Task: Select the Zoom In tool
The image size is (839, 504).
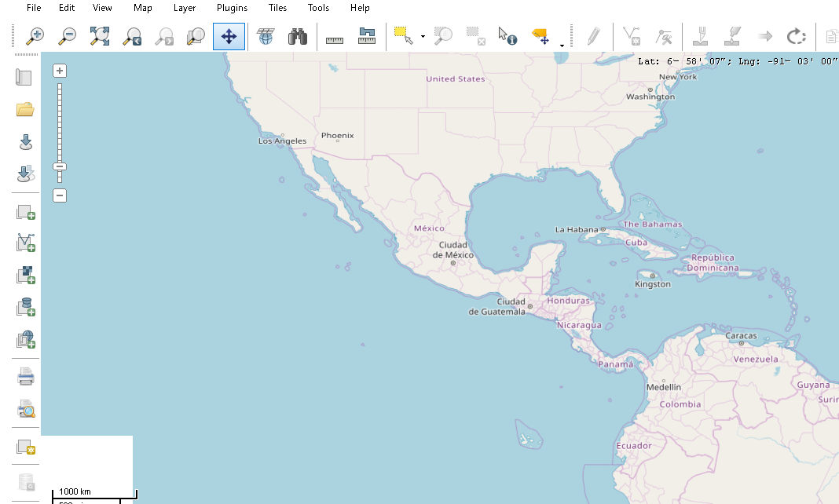Action: coord(35,36)
